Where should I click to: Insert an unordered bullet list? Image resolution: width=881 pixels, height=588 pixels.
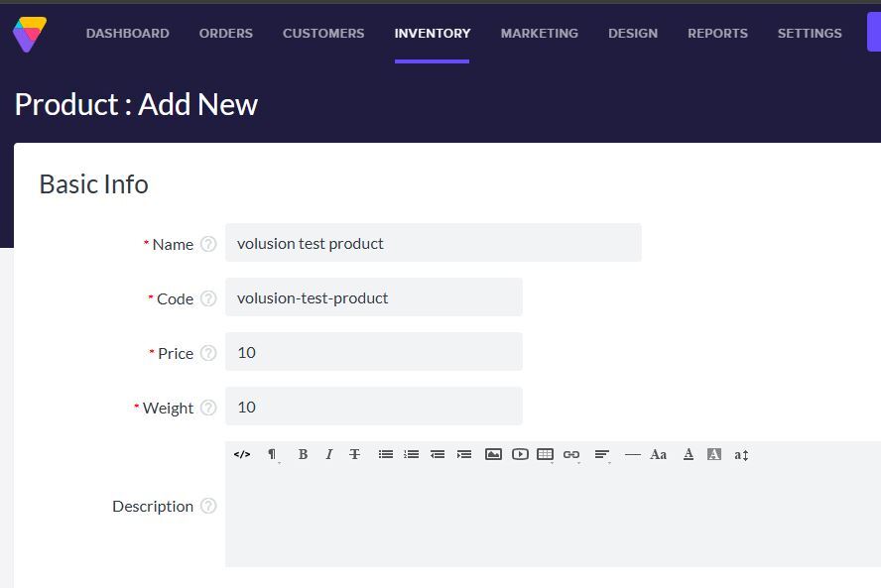(386, 454)
